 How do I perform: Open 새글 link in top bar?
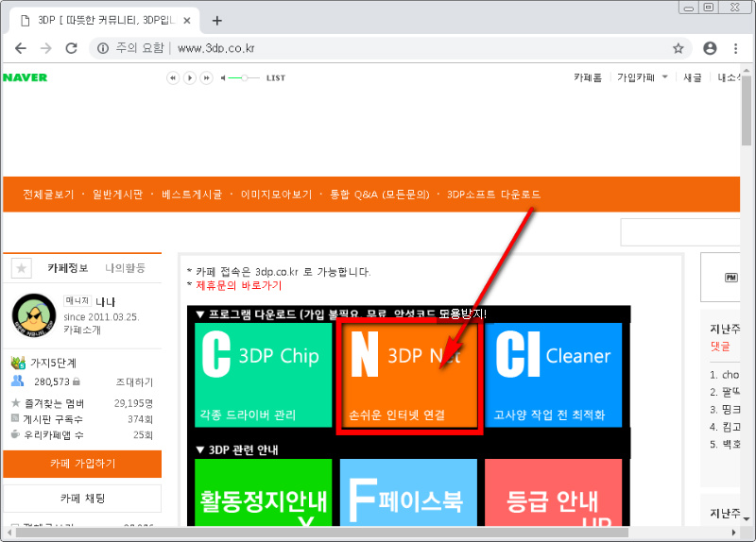point(693,77)
